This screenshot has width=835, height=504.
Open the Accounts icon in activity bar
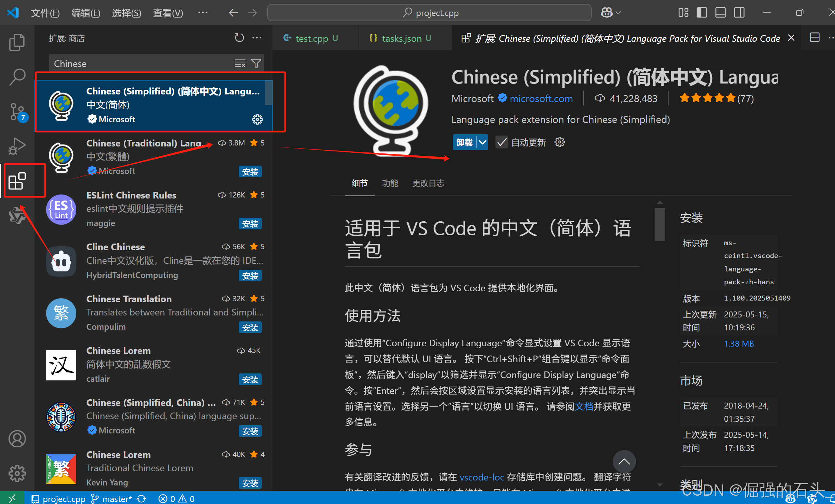pos(17,439)
